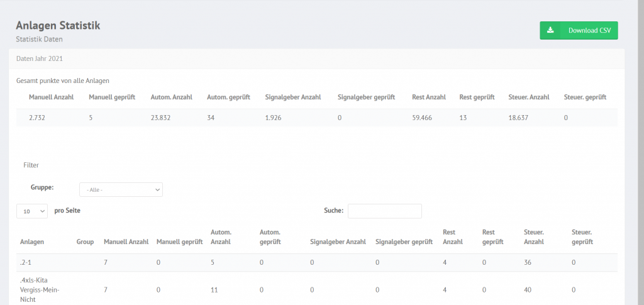This screenshot has width=644, height=305.
Task: Sort by Signalgeber Anzahl in lower table
Action: (338, 241)
